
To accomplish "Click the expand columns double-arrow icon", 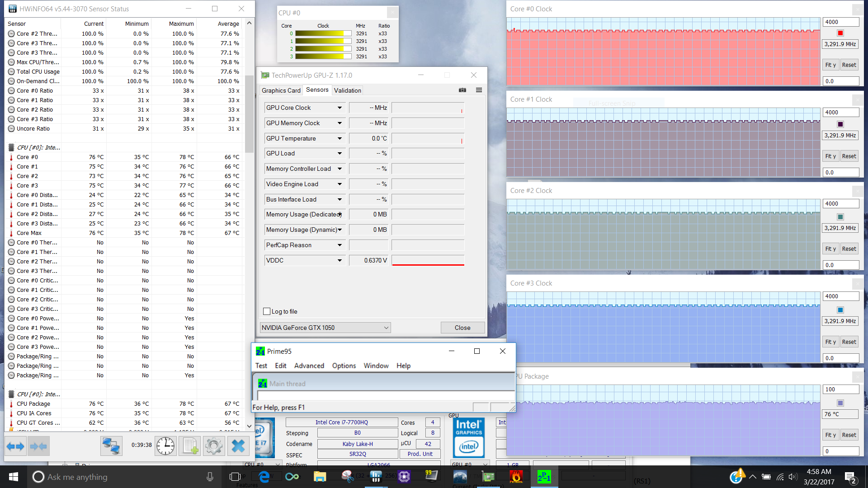I will point(16,446).
